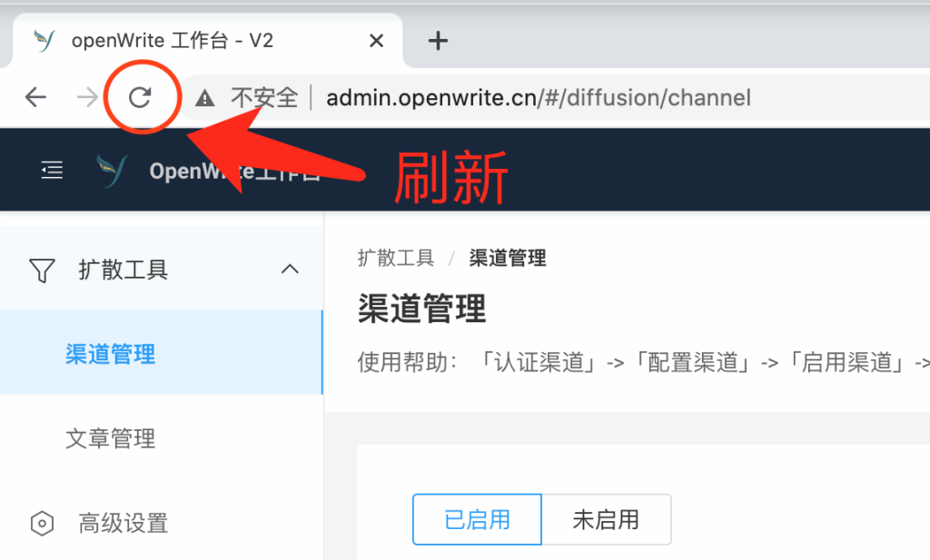Viewport: 930px width, 560px height.
Task: Collapse the sidebar with the hamburger fold icon
Action: (52, 170)
